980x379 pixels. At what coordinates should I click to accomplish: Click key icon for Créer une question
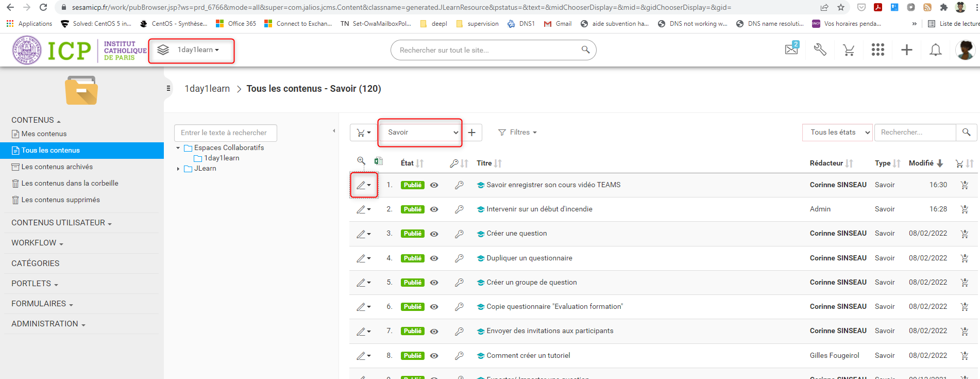pos(459,234)
